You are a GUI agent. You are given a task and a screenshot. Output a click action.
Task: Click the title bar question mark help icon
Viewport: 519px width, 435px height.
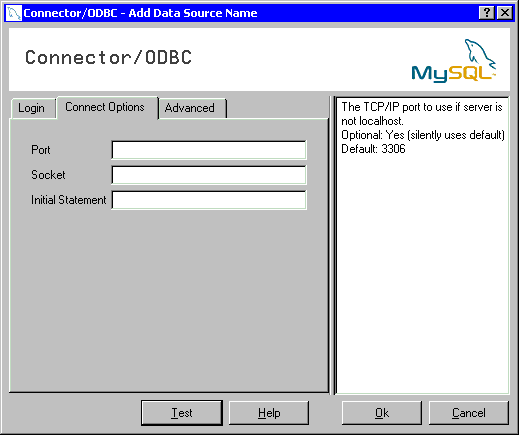click(x=487, y=13)
